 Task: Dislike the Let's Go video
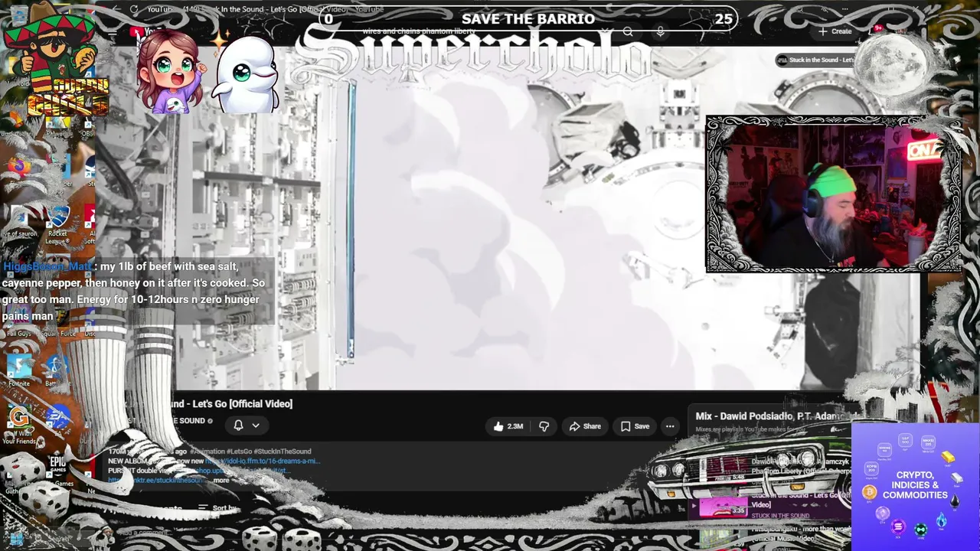point(544,426)
